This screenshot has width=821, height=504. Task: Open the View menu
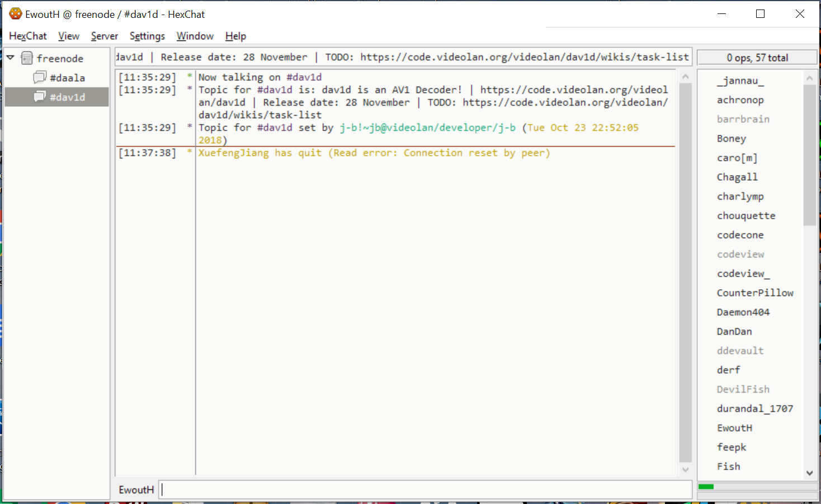click(68, 36)
